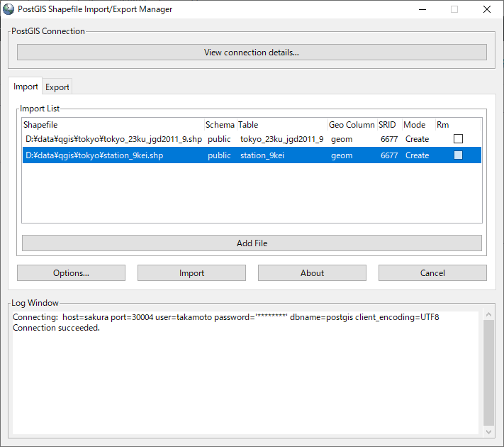
Task: Click Schema cell public for station_9kei row
Action: click(219, 155)
